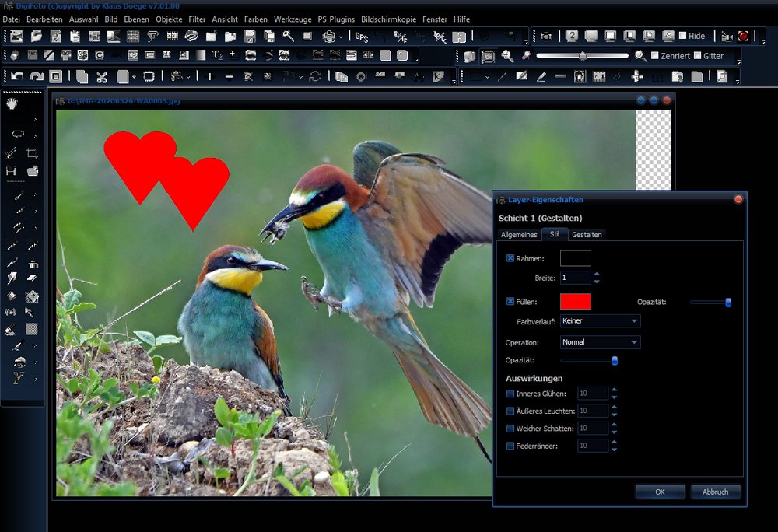Click the Abbruch button
This screenshot has height=532, width=778.
point(715,492)
